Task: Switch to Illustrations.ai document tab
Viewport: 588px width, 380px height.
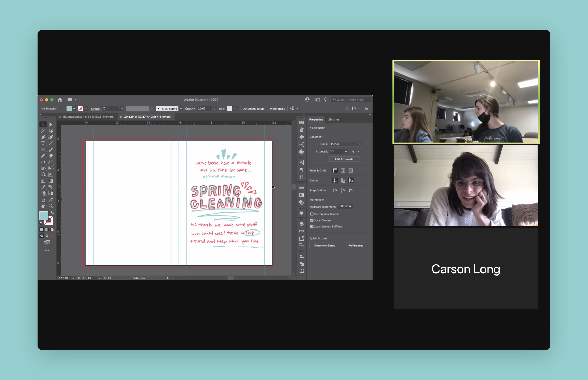Action: (x=88, y=117)
